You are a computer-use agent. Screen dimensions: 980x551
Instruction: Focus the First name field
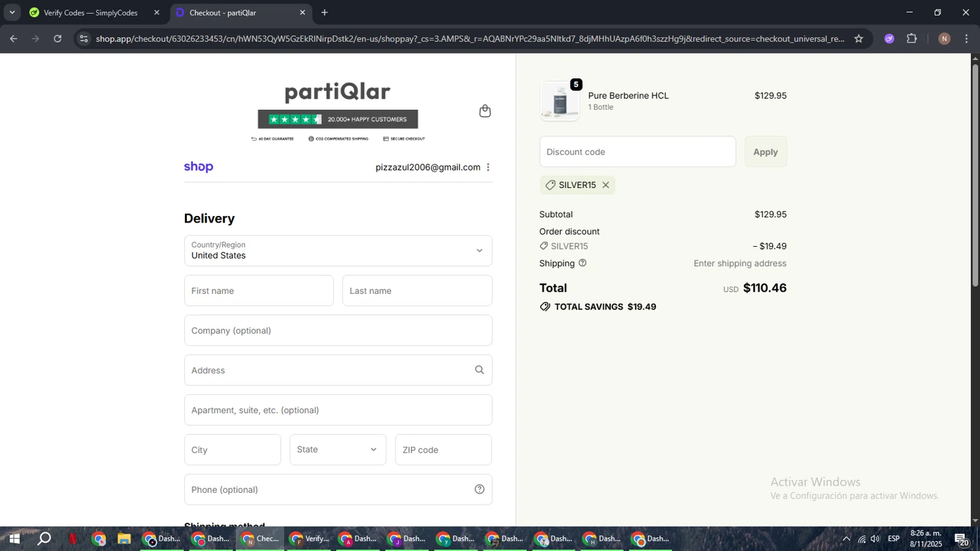259,291
